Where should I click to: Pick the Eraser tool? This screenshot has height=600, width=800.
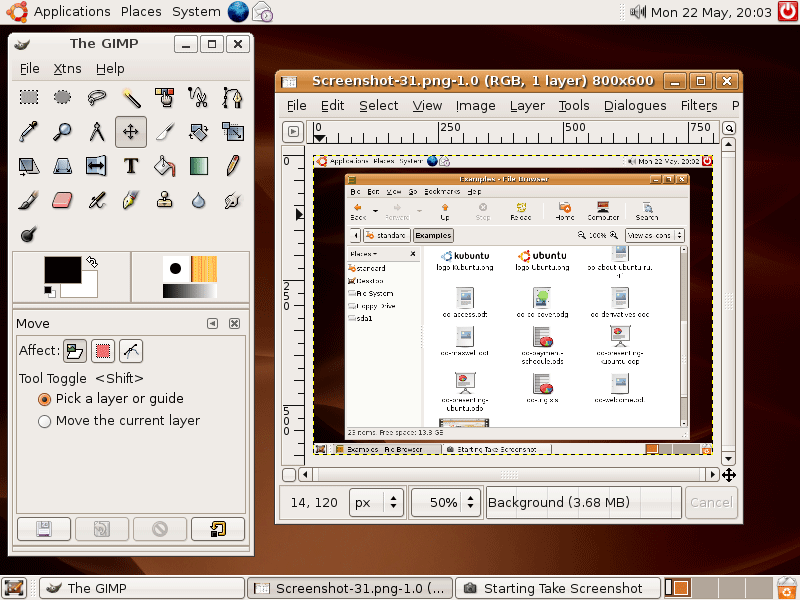[x=62, y=200]
